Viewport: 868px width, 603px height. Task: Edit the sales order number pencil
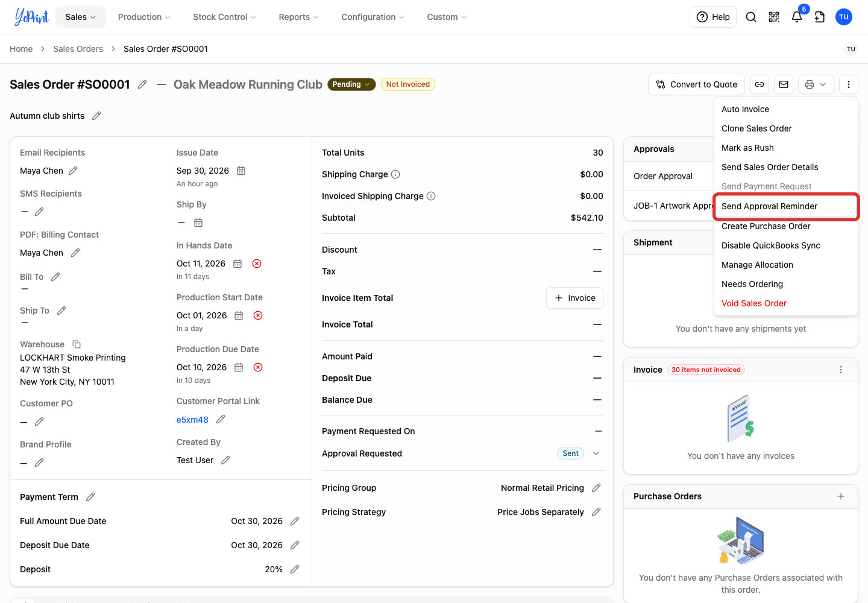point(142,84)
